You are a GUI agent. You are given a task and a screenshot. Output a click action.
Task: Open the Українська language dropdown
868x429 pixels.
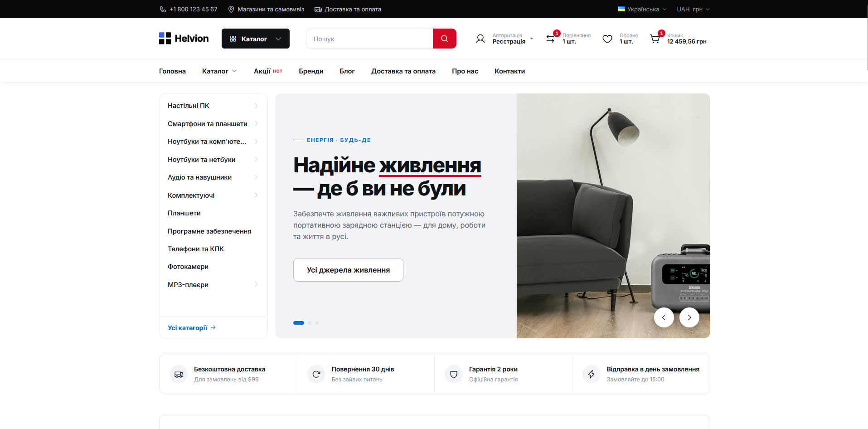(642, 9)
